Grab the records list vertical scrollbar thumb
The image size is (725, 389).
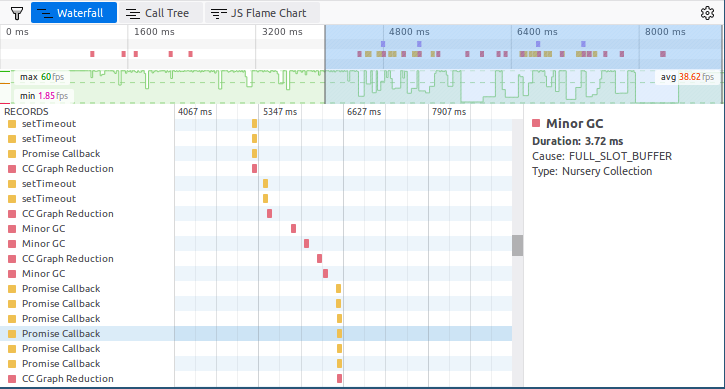coord(517,245)
